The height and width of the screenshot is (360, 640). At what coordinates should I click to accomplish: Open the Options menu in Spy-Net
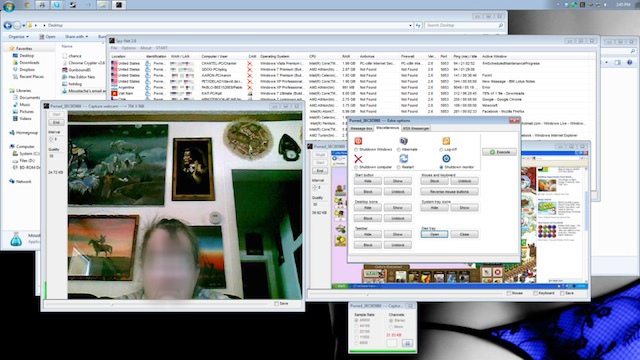coord(128,48)
